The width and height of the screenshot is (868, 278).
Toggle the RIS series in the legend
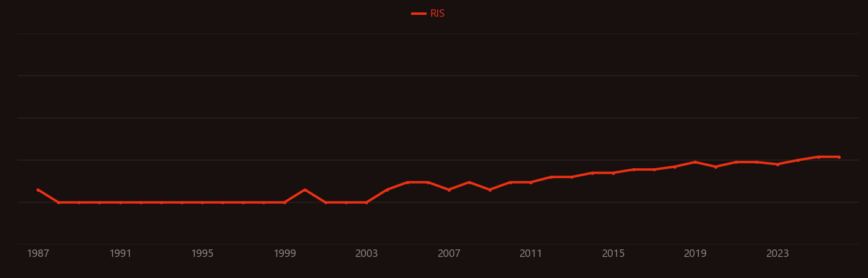[428, 14]
